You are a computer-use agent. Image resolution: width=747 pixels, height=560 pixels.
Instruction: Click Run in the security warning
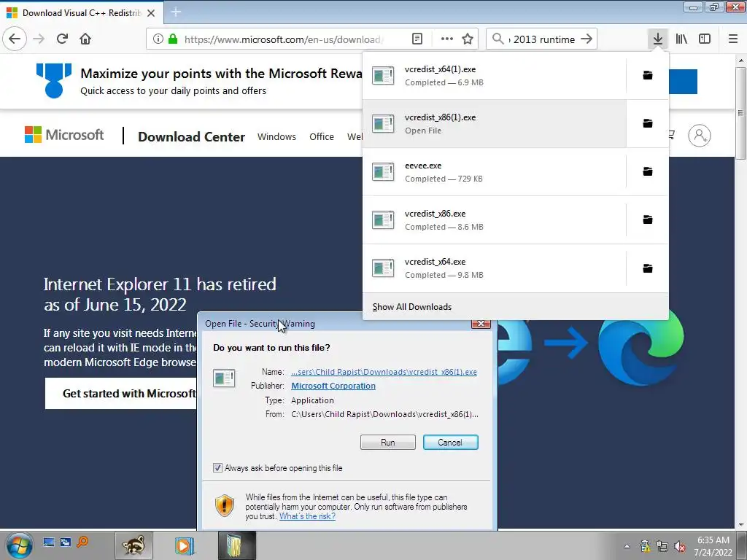coord(388,443)
